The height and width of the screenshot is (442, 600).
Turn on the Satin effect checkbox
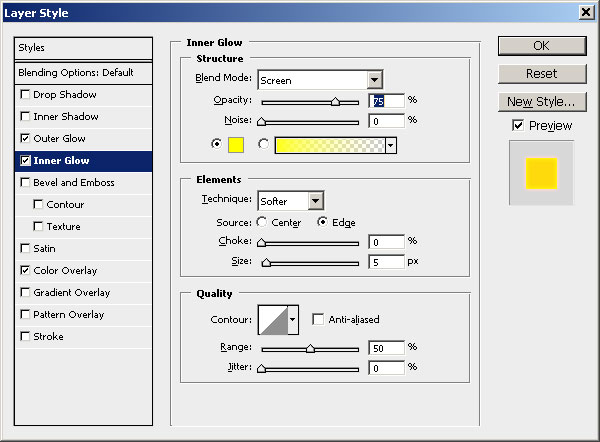click(25, 248)
